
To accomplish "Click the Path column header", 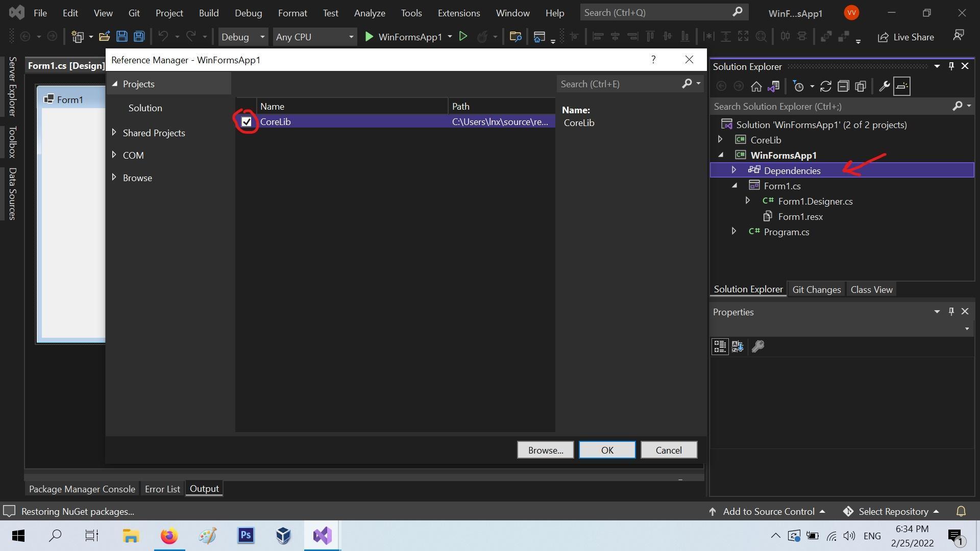I will coord(501,106).
